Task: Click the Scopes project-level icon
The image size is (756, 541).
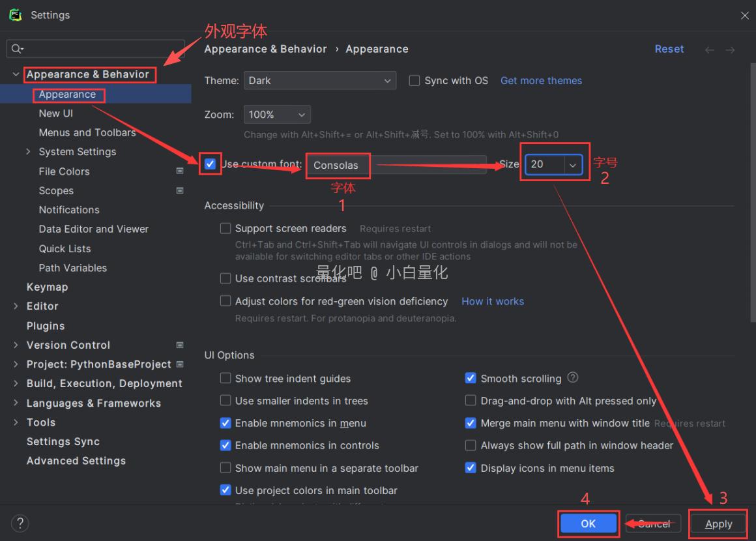Action: pos(180,191)
